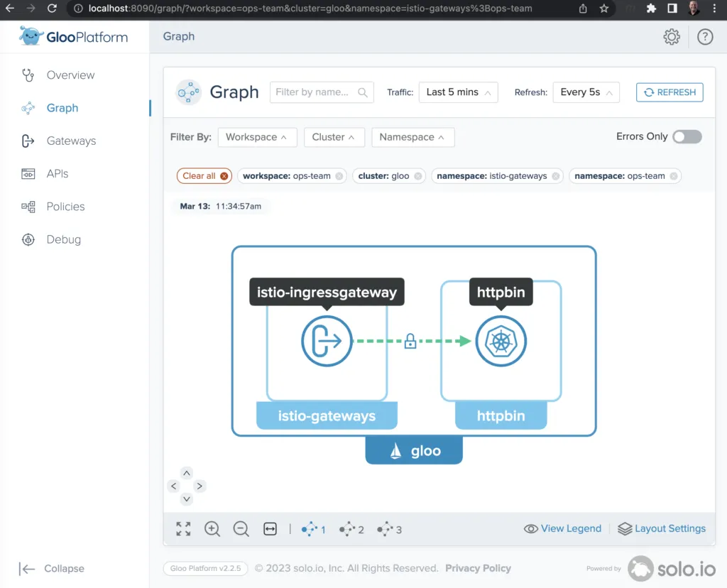Pan the graph right with arrow
The height and width of the screenshot is (588, 727).
click(x=199, y=486)
